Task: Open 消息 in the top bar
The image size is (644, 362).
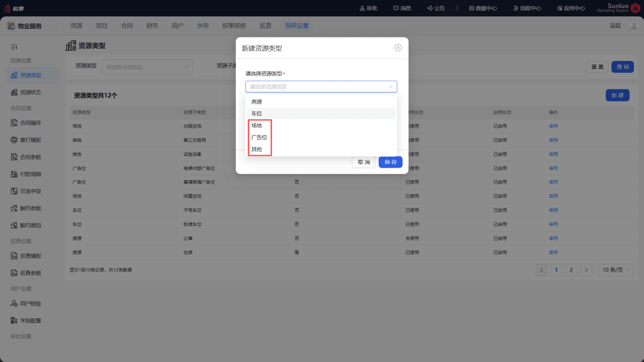Action: (402, 8)
